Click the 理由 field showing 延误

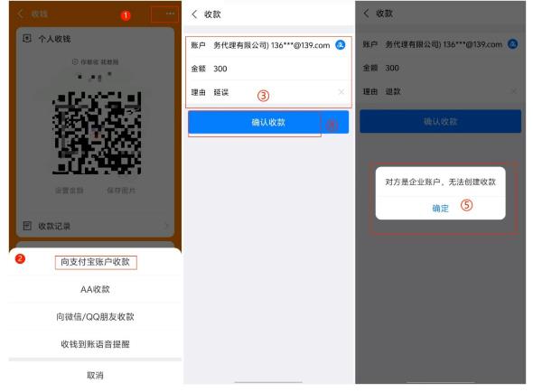pyautogui.click(x=268, y=92)
